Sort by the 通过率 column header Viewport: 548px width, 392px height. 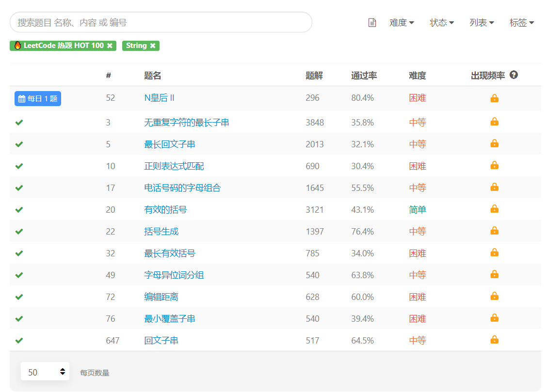pos(364,76)
